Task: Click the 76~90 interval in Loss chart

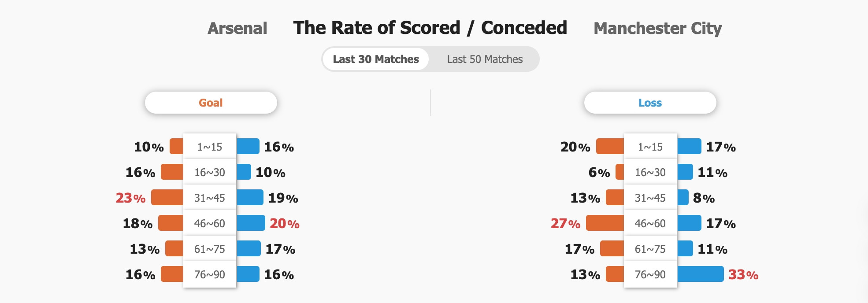Action: [650, 274]
